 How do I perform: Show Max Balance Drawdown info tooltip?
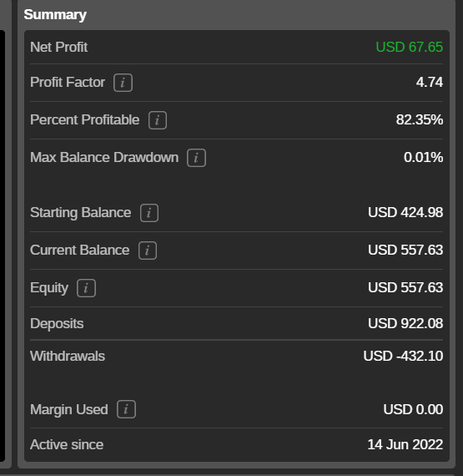(x=196, y=158)
